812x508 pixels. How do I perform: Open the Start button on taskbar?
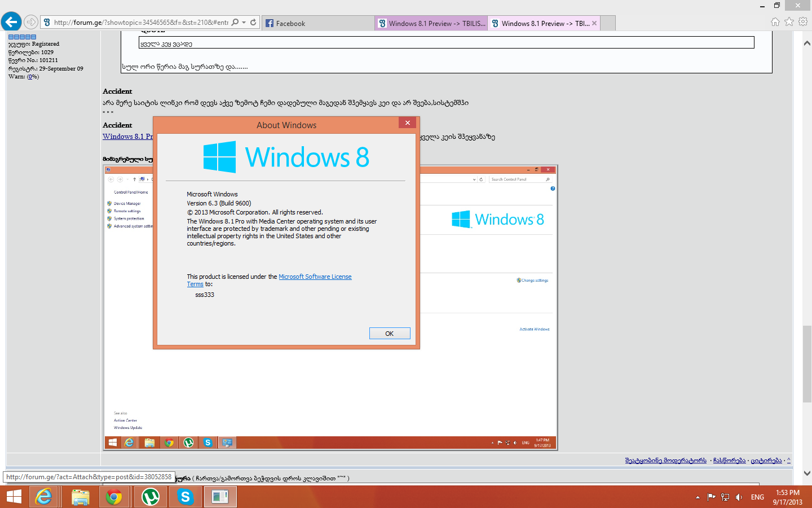coord(14,497)
